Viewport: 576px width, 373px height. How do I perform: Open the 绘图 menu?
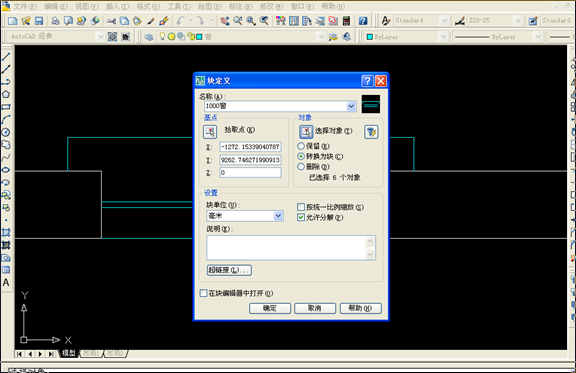pos(210,6)
